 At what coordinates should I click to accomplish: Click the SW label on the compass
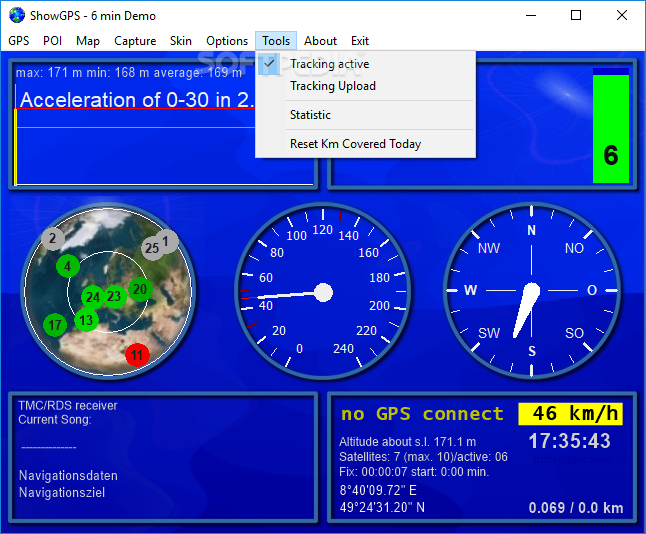[489, 333]
